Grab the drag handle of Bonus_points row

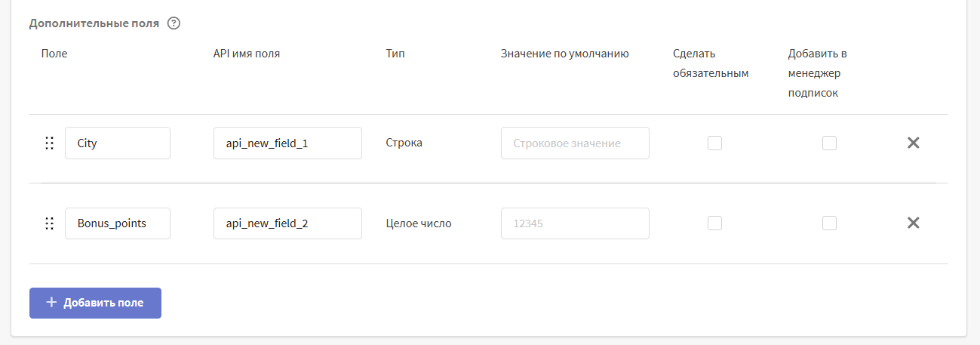49,223
